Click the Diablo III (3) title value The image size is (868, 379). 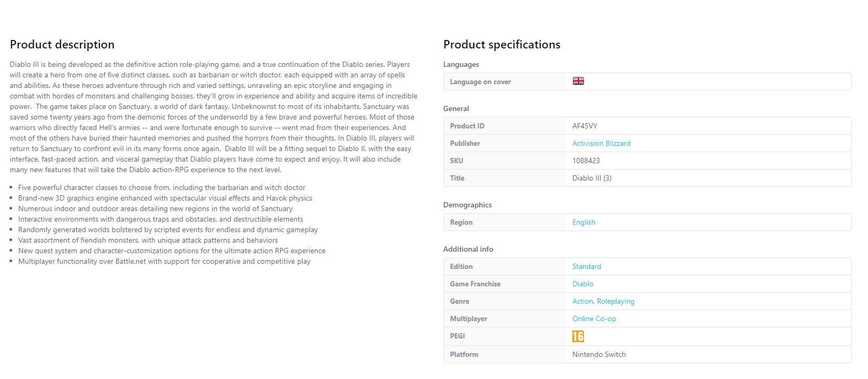coord(592,178)
